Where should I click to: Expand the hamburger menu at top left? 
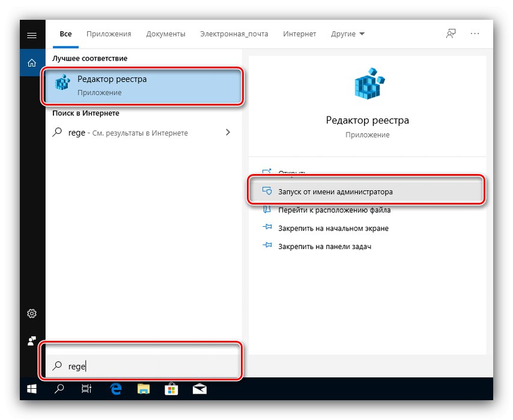pyautogui.click(x=32, y=34)
